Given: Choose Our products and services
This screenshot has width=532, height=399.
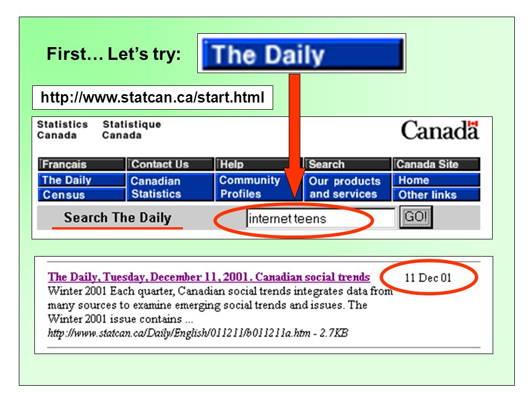Looking at the screenshot, I should click(348, 187).
